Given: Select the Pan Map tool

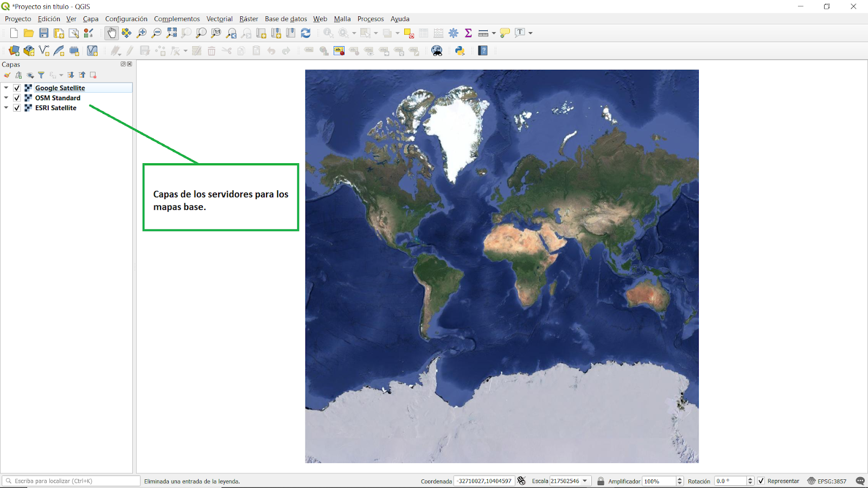Looking at the screenshot, I should tap(112, 33).
